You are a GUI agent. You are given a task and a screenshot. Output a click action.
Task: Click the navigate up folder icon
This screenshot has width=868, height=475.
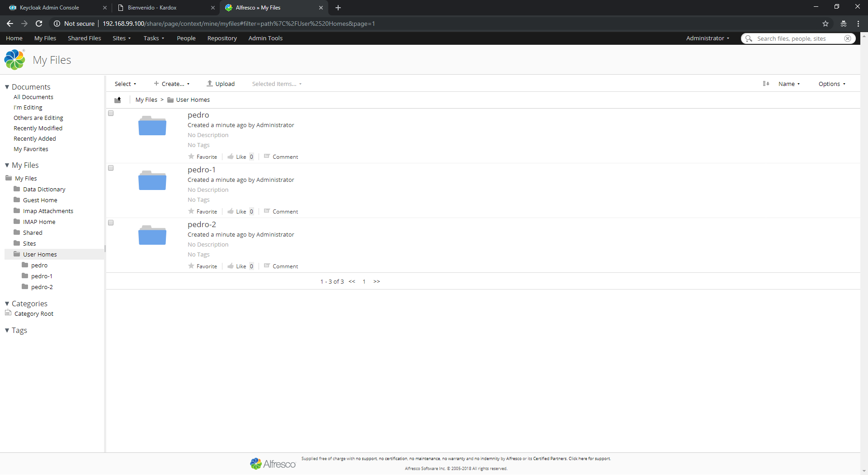point(118,100)
